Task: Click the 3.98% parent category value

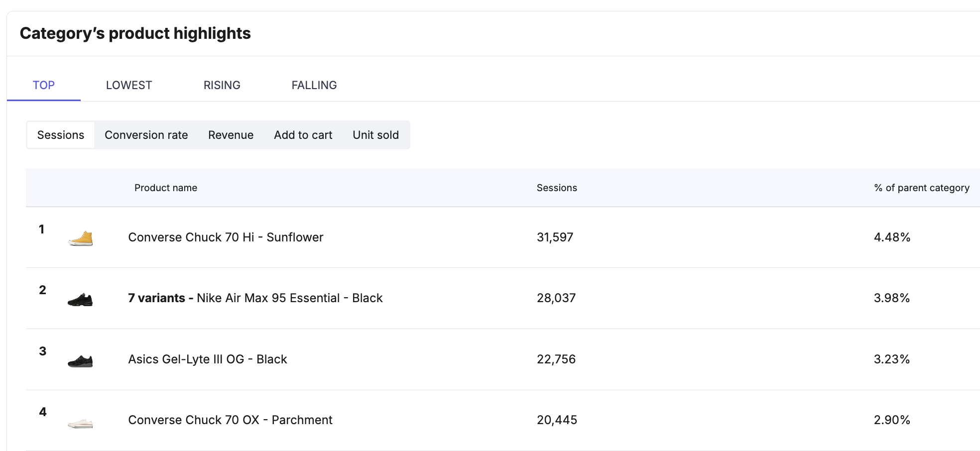Action: tap(892, 298)
